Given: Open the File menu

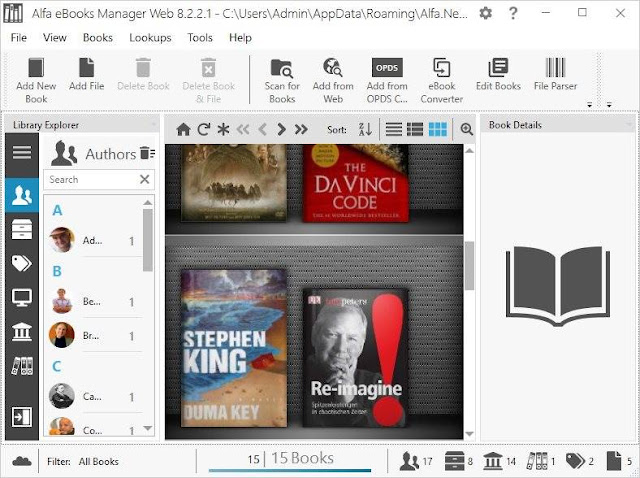Looking at the screenshot, I should (x=19, y=38).
